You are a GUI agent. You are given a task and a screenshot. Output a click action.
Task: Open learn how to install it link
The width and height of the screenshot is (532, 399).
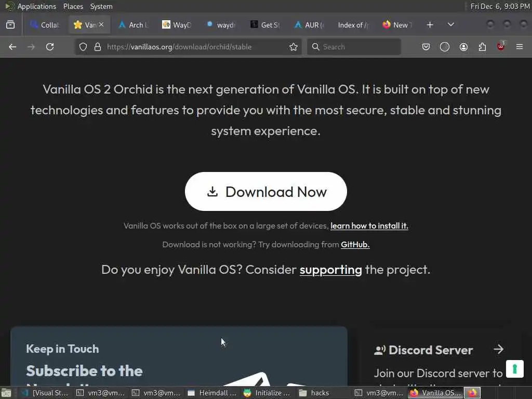tap(369, 226)
